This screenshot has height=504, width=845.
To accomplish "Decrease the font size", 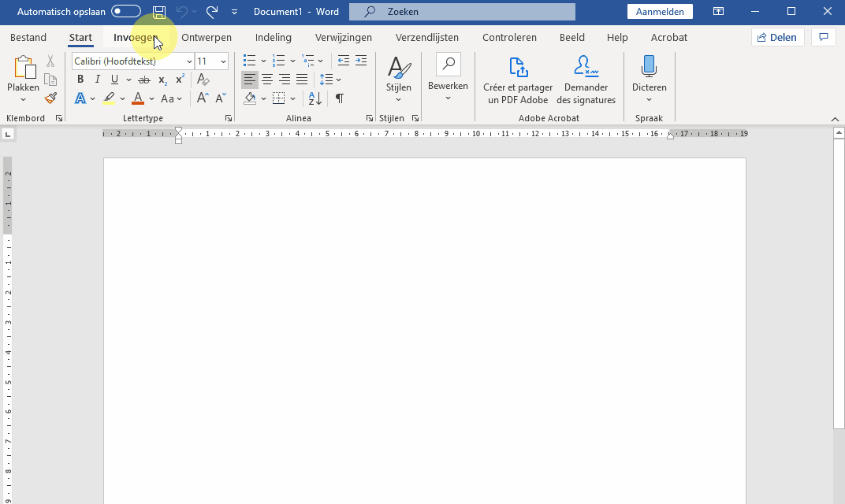I will pyautogui.click(x=221, y=98).
